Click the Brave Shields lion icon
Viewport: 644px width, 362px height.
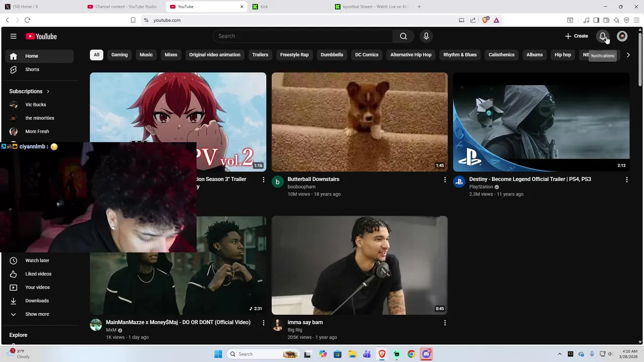[486, 20]
